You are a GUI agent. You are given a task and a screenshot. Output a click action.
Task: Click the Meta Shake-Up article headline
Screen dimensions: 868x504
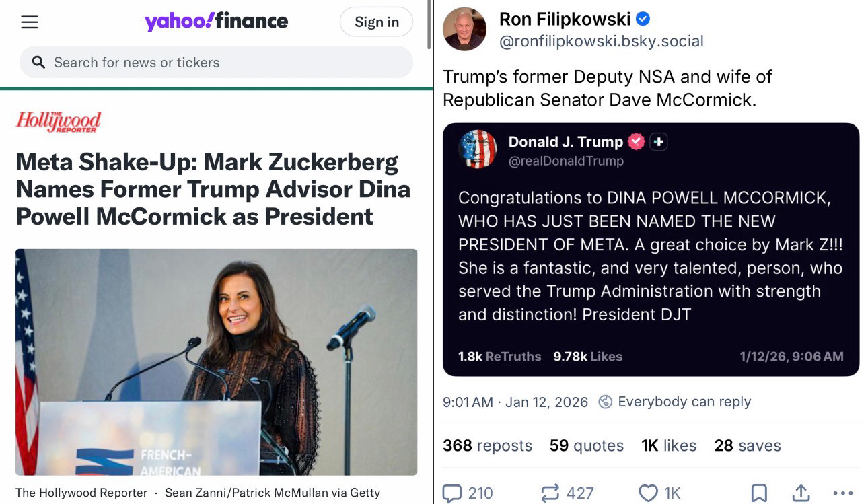(213, 189)
